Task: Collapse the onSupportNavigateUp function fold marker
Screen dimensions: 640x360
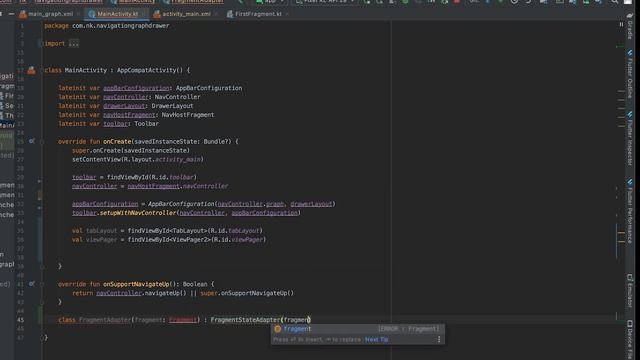Action: click(42, 284)
